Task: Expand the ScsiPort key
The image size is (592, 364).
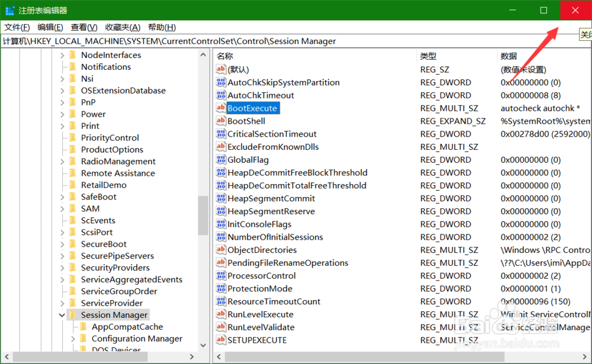Action: (x=62, y=232)
